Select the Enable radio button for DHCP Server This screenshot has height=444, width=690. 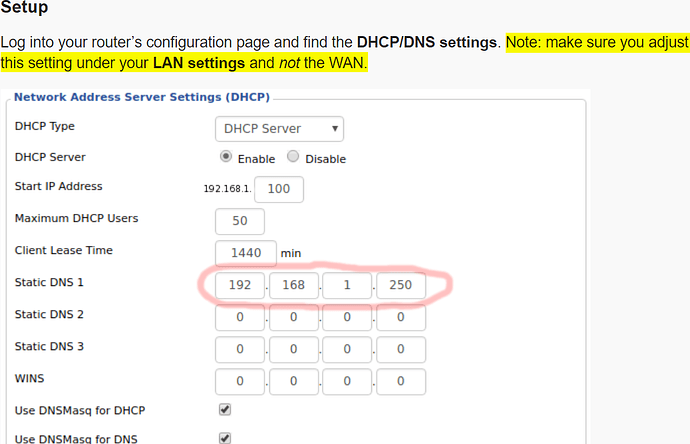(x=226, y=157)
